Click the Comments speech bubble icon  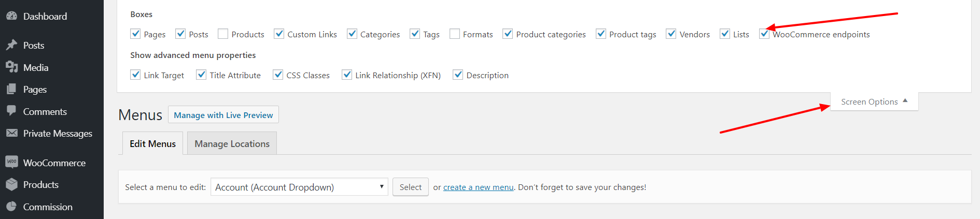(11, 111)
